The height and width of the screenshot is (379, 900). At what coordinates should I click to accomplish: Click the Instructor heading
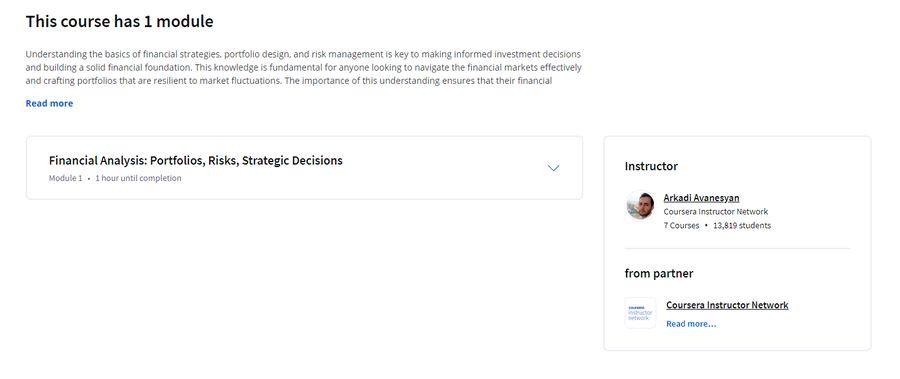651,167
